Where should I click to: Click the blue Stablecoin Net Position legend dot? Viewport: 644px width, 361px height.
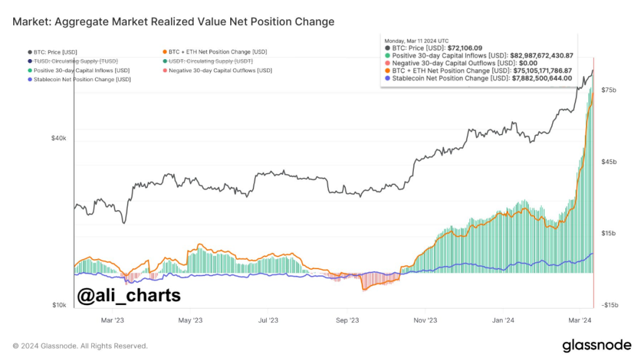30,80
